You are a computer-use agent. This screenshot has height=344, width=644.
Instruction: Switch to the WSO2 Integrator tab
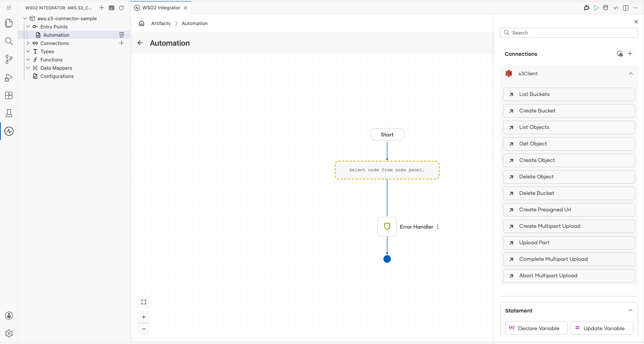(161, 7)
